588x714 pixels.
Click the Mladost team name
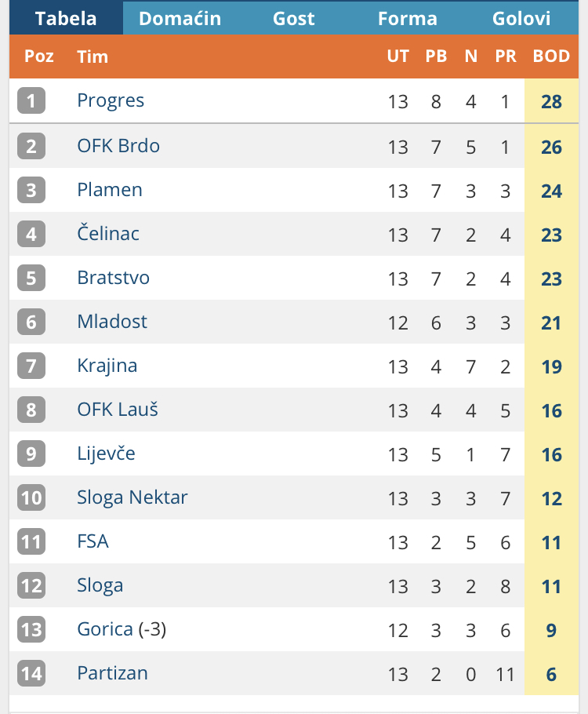click(112, 321)
